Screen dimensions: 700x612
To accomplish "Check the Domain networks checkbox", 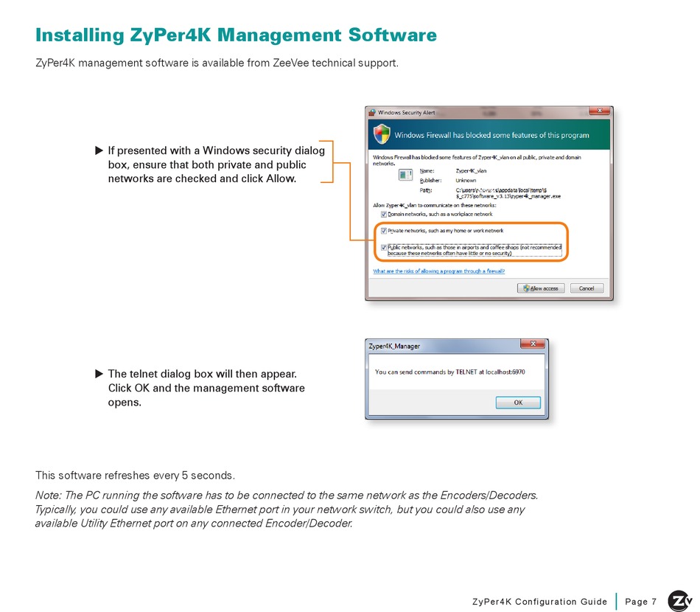I will pyautogui.click(x=383, y=215).
